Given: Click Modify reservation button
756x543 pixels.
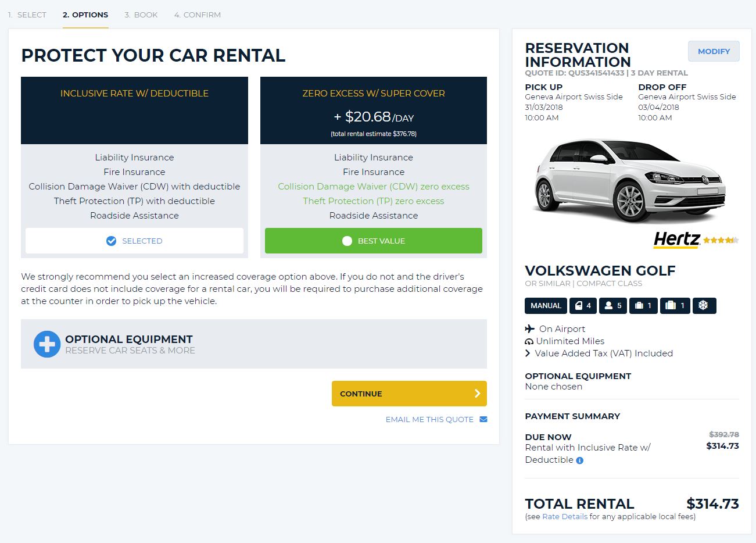Looking at the screenshot, I should pos(714,51).
